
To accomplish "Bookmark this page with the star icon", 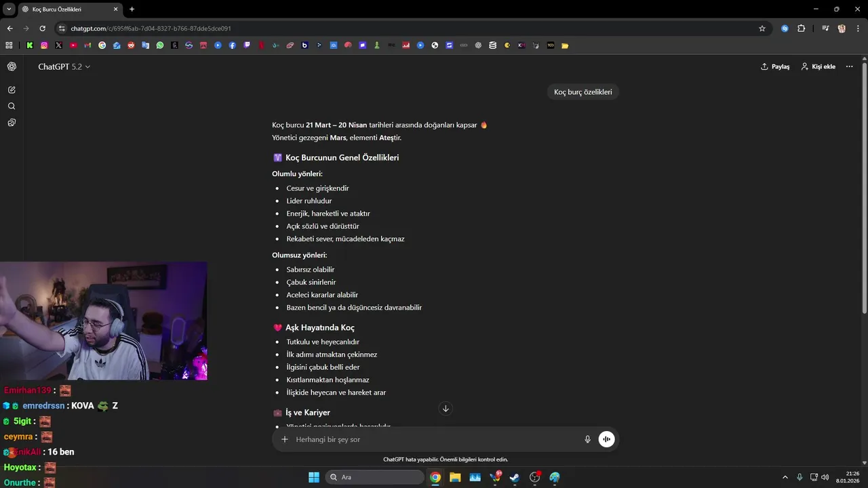I will coord(762,28).
